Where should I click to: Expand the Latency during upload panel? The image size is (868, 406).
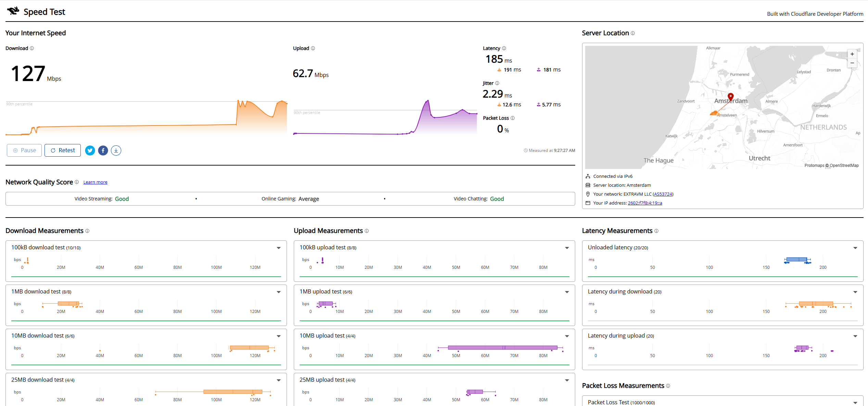click(x=855, y=336)
